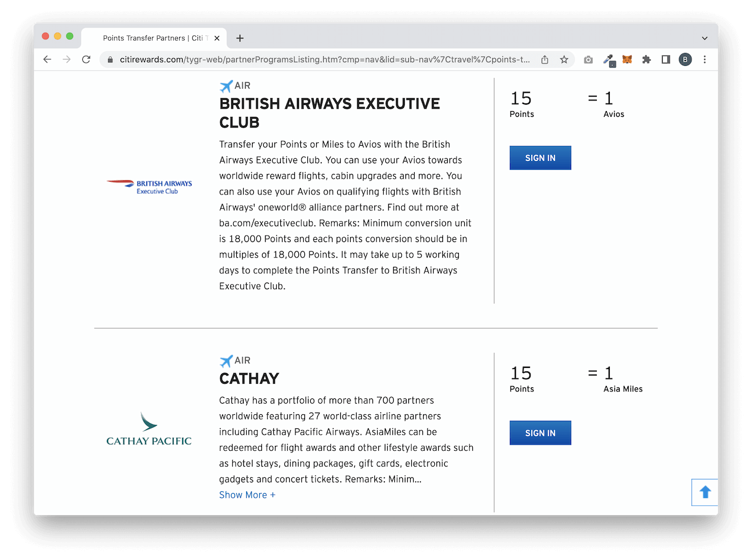Viewport: 752px width, 560px height.
Task: Expand Cathay description with Show More +
Action: point(247,495)
